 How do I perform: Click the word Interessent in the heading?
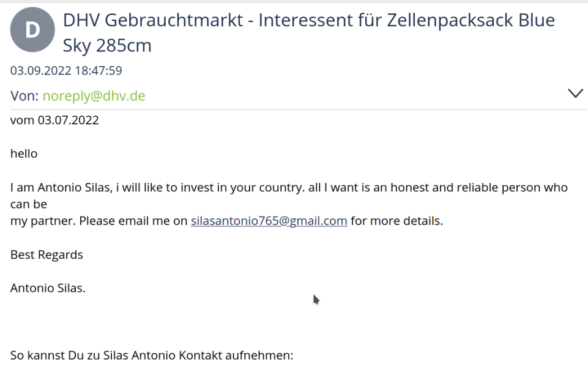315,20
